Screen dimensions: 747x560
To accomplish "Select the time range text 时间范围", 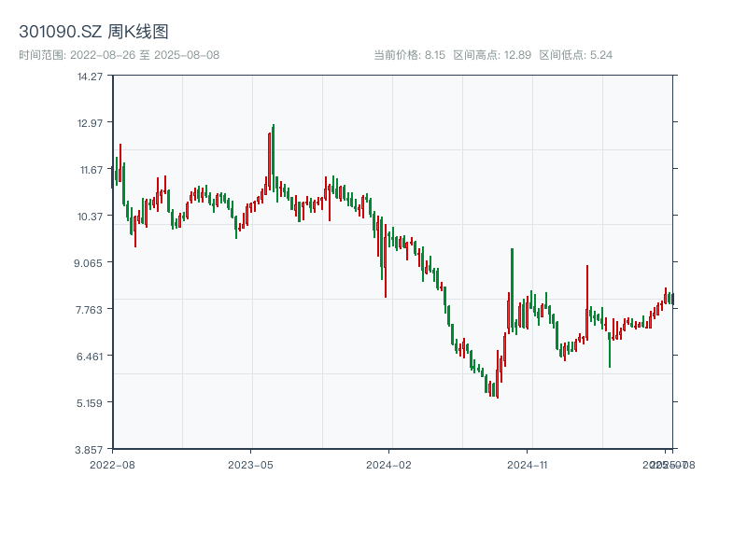I will pyautogui.click(x=119, y=55).
